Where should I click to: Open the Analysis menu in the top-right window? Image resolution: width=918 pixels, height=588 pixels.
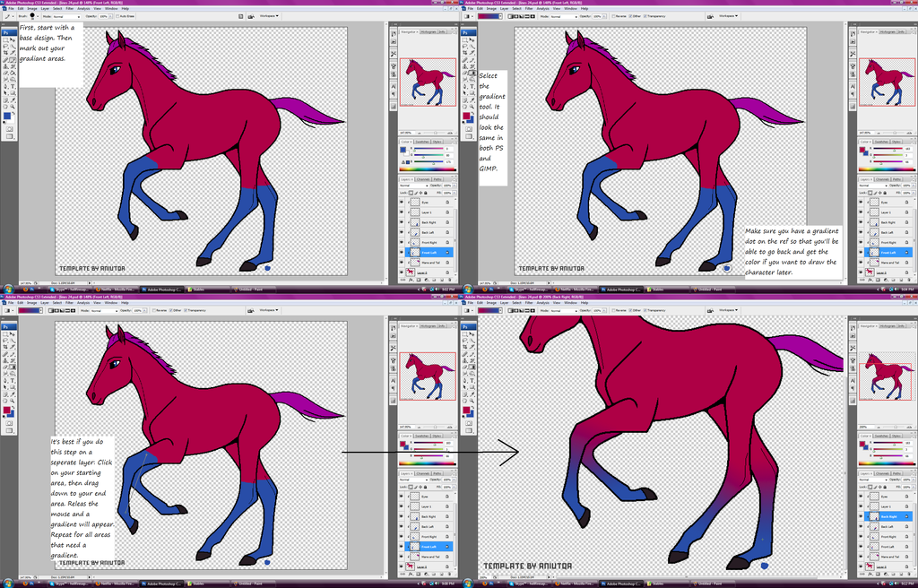542,9
